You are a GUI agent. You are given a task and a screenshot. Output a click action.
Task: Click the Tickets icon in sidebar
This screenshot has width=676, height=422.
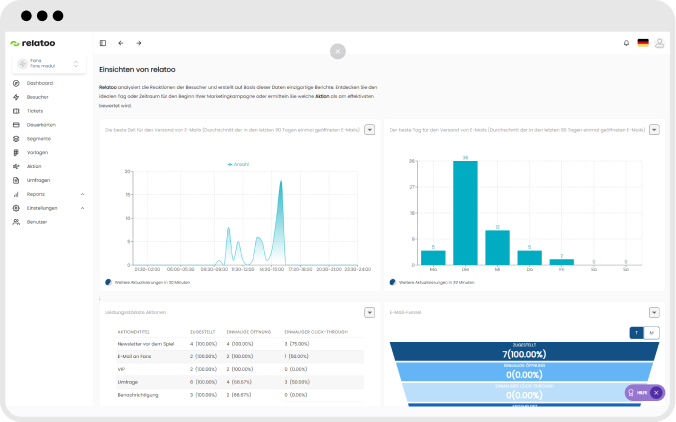point(16,111)
